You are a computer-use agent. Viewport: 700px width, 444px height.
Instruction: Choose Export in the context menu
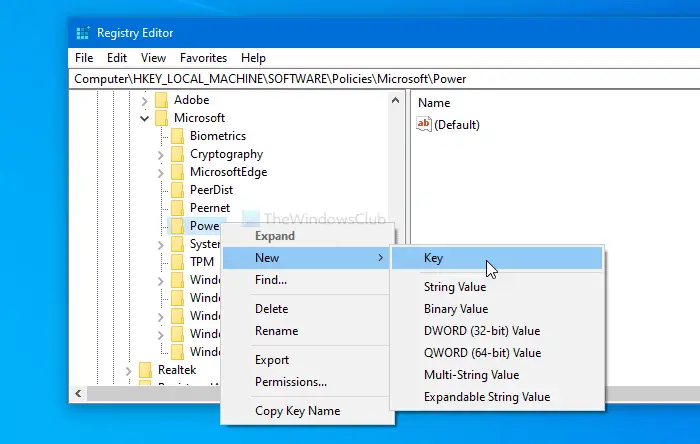308,360
